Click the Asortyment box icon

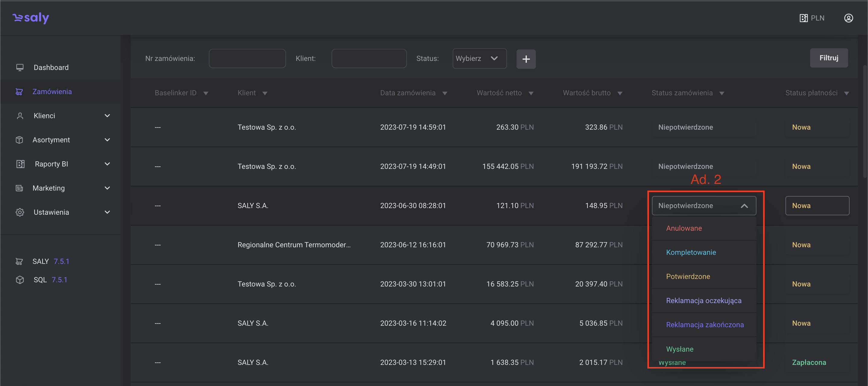point(19,140)
